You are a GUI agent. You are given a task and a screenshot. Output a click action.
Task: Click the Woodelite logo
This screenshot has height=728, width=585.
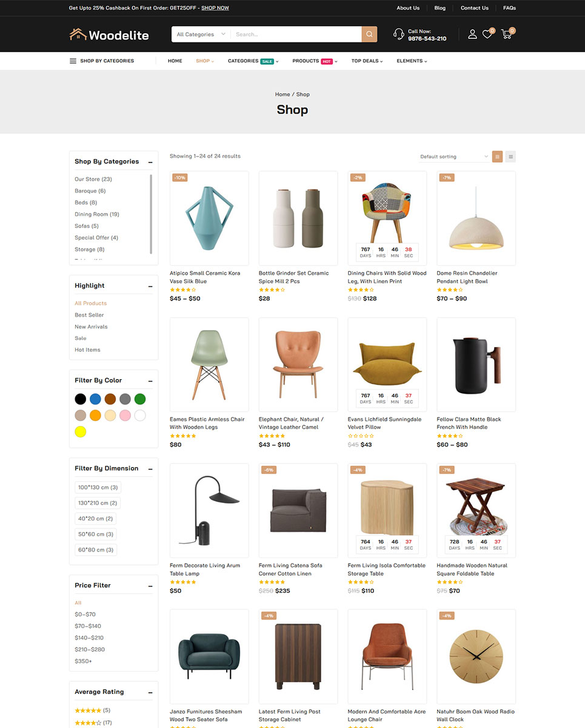click(109, 35)
